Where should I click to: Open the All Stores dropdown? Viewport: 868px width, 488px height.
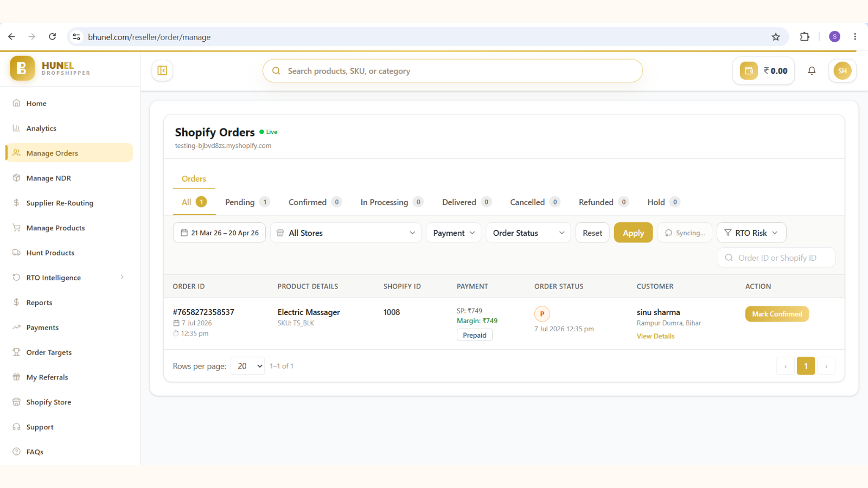pyautogui.click(x=346, y=233)
